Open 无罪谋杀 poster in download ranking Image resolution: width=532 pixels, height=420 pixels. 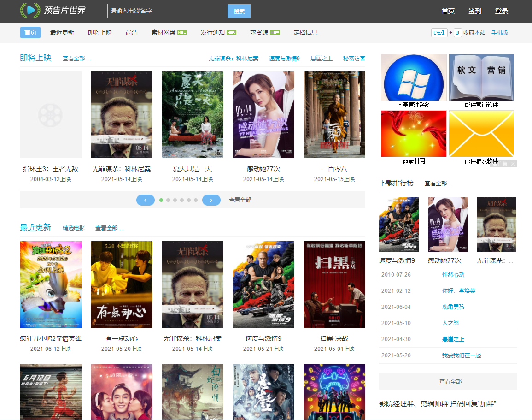497,225
